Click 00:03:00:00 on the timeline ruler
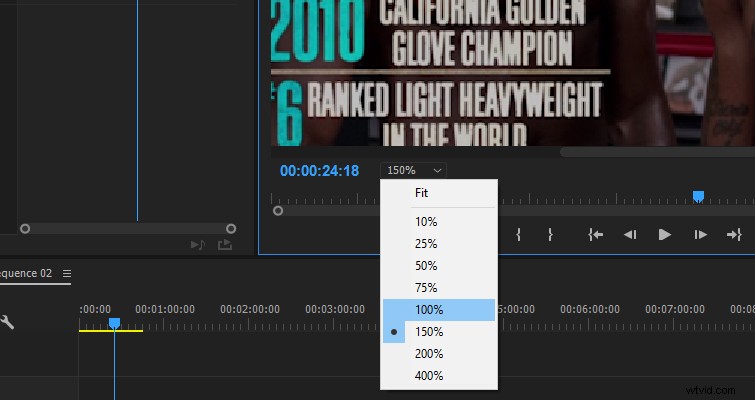The width and height of the screenshot is (755, 400). [x=335, y=309]
